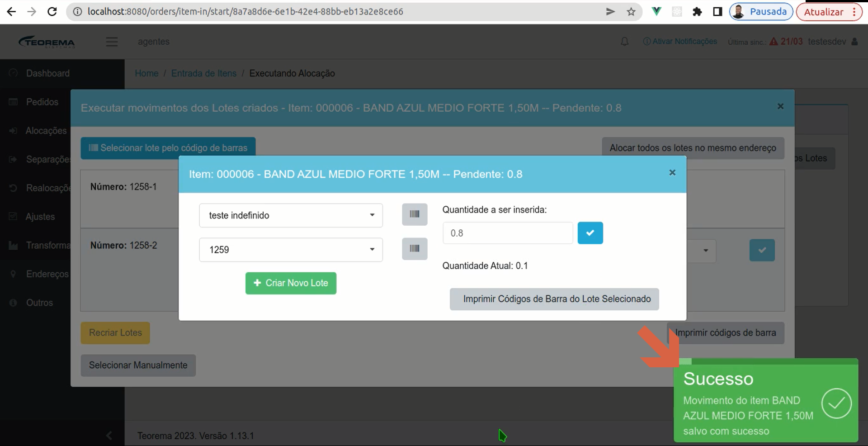Print barcodes of the selected lot

(x=554, y=299)
